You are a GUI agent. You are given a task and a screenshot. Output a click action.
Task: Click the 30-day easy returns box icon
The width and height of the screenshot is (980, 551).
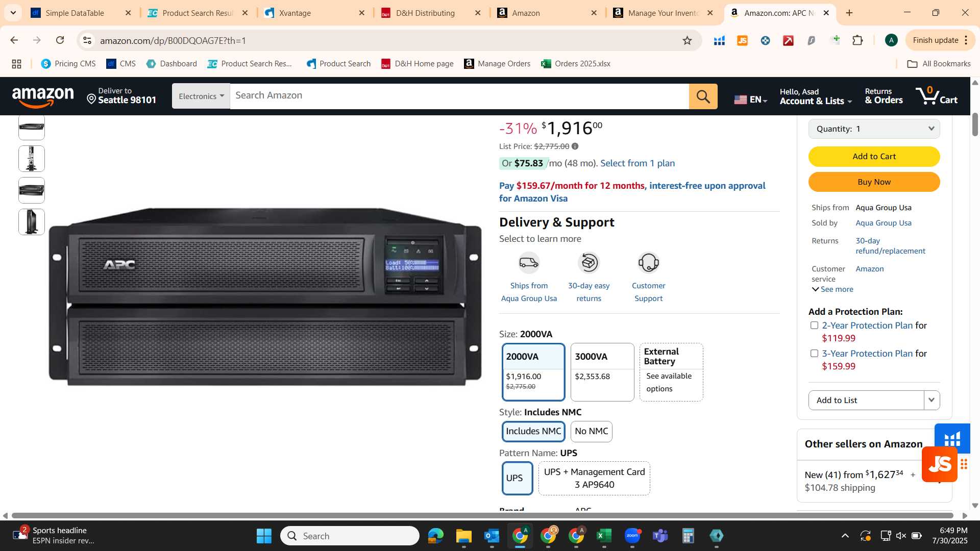[589, 263]
